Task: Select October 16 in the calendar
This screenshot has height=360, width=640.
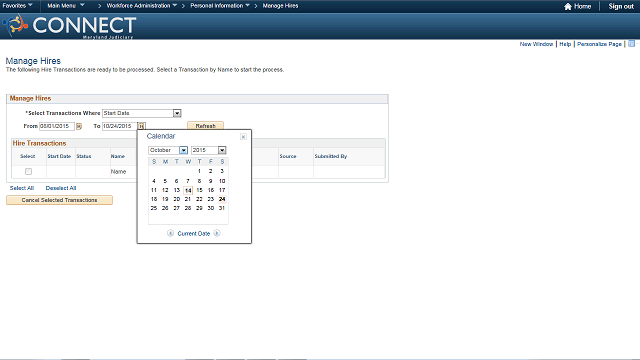Action: [x=211, y=190]
